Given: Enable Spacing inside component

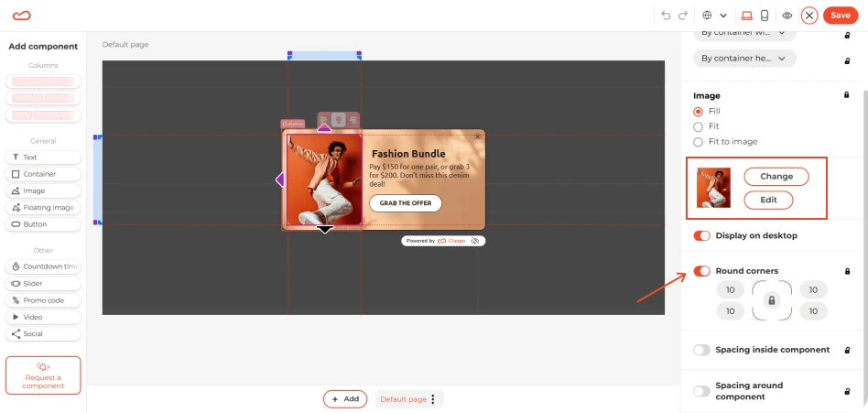Looking at the screenshot, I should (702, 350).
